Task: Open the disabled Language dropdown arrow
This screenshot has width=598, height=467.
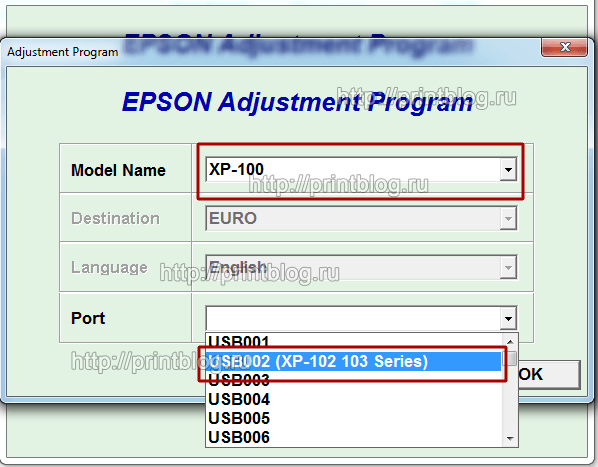Action: 508,267
